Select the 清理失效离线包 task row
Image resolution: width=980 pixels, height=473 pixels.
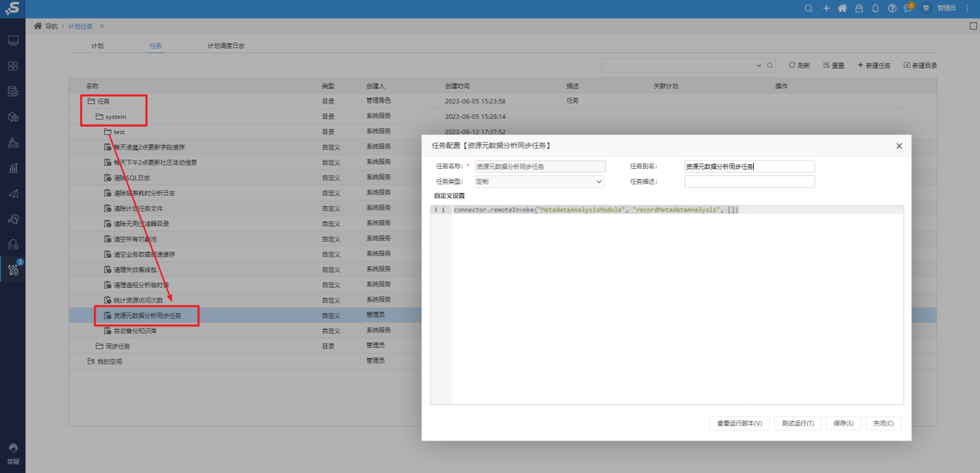(135, 269)
